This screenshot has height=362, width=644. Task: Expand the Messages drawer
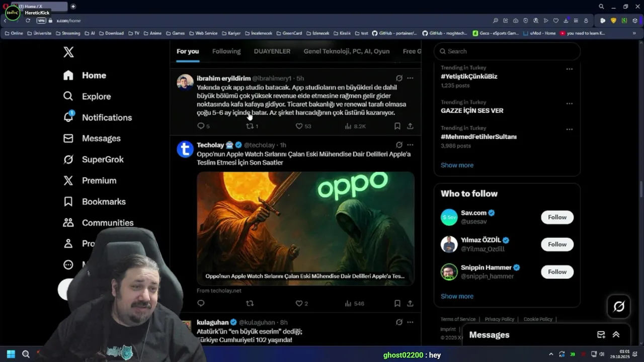[x=616, y=335]
